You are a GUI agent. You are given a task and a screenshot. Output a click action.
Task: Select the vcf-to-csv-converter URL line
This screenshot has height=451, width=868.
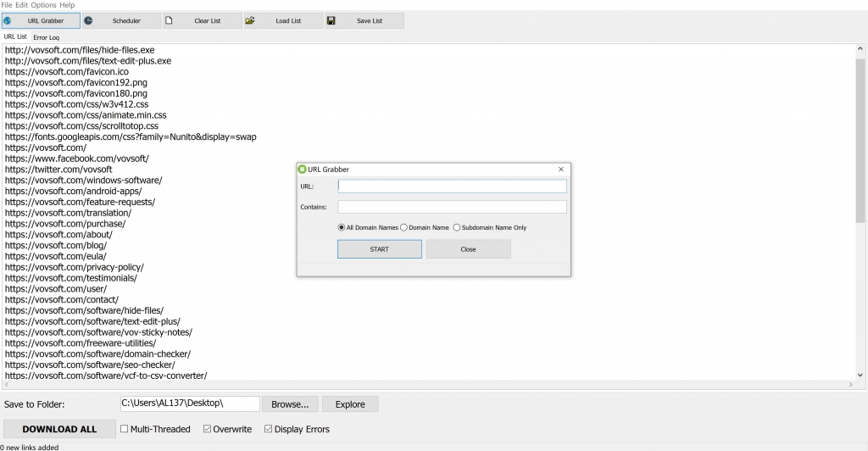point(106,376)
